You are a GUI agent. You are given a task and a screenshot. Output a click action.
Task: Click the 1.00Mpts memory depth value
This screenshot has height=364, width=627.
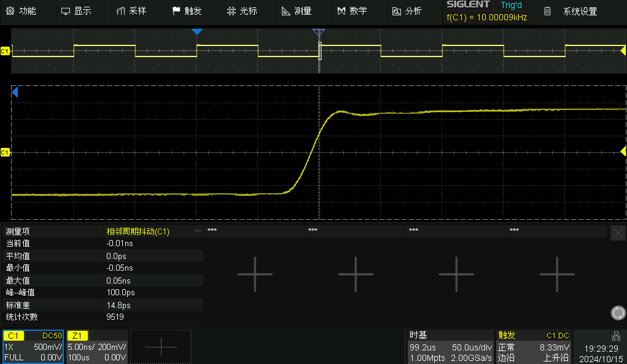(x=427, y=358)
